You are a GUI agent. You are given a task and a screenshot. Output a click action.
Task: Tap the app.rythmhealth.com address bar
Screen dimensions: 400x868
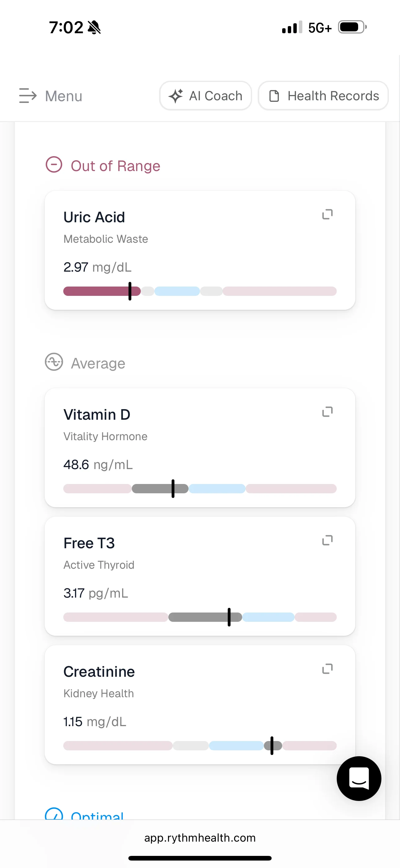(200, 838)
